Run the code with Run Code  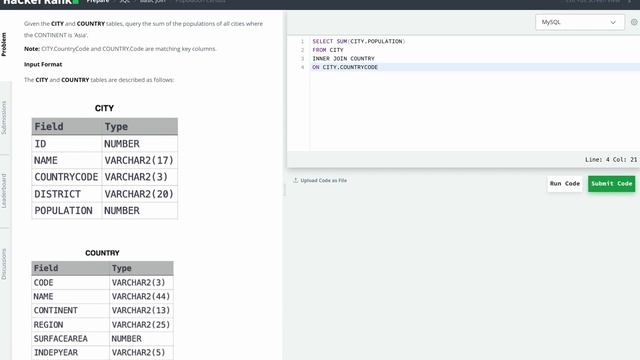coord(564,184)
